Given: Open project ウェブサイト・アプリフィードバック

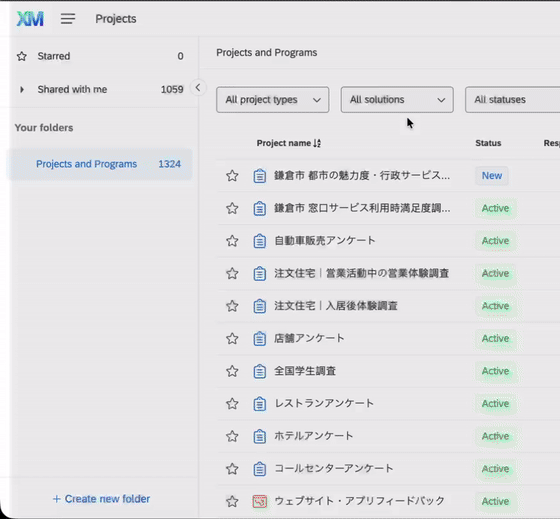Looking at the screenshot, I should (x=359, y=501).
